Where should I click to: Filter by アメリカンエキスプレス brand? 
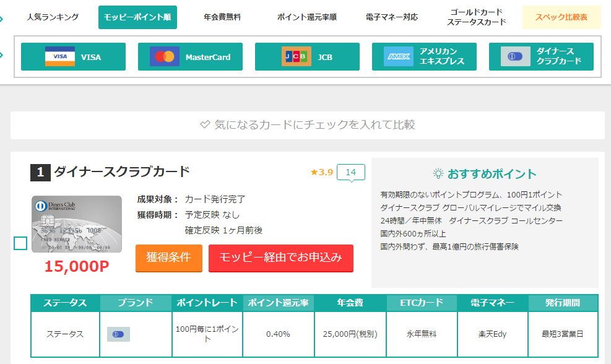point(424,56)
